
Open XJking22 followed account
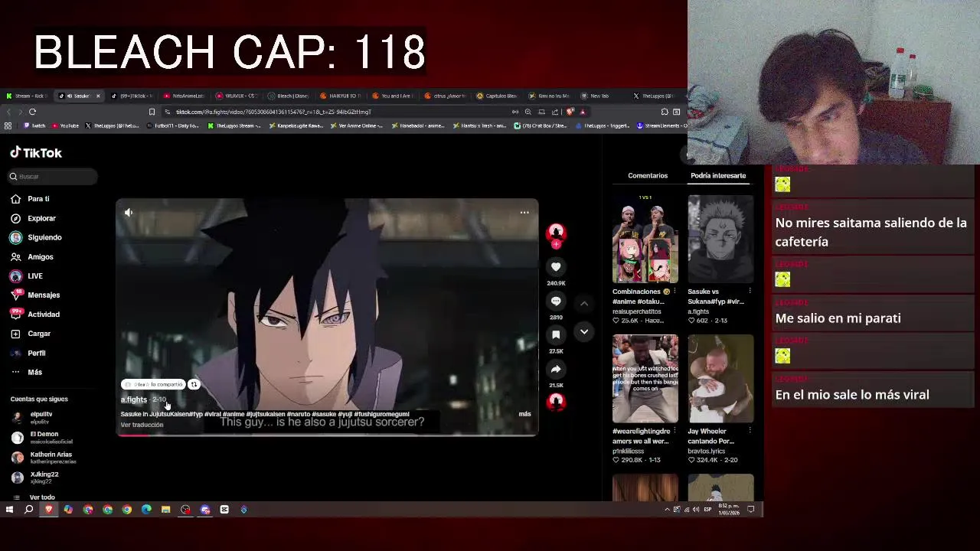(35, 478)
